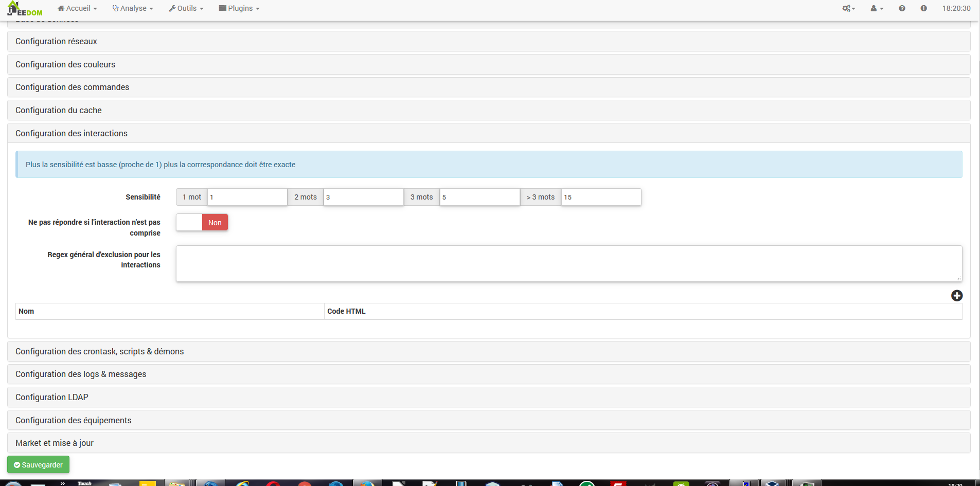Collapse the Configuration des interactions section

coord(72,134)
